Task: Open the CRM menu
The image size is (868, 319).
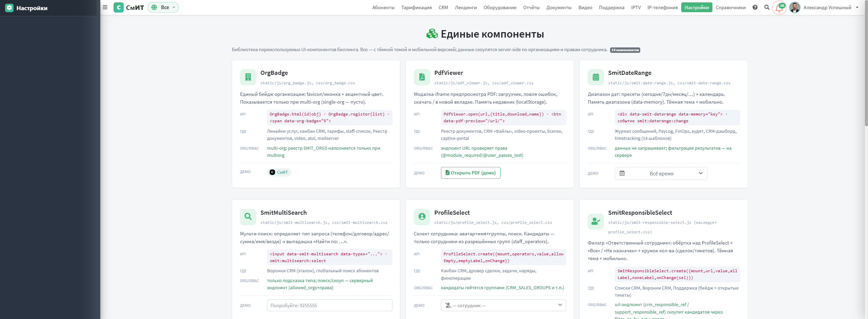Action: [443, 7]
